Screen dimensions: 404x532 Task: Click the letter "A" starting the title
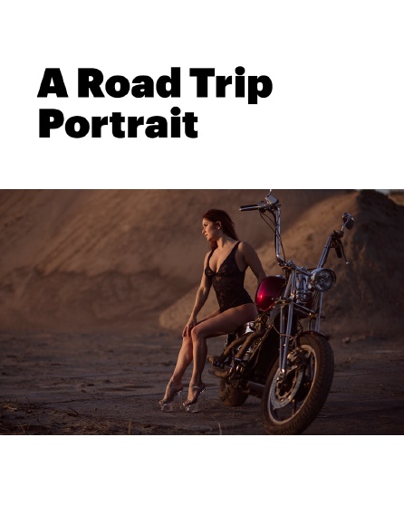(53, 82)
